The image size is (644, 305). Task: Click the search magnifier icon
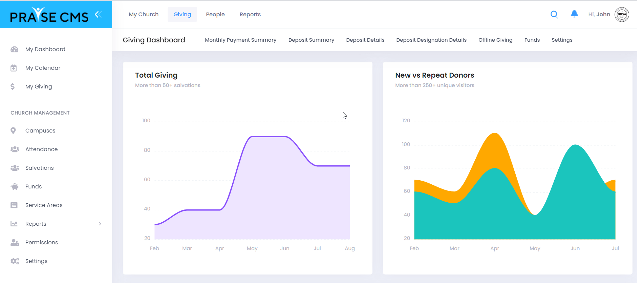(x=554, y=14)
